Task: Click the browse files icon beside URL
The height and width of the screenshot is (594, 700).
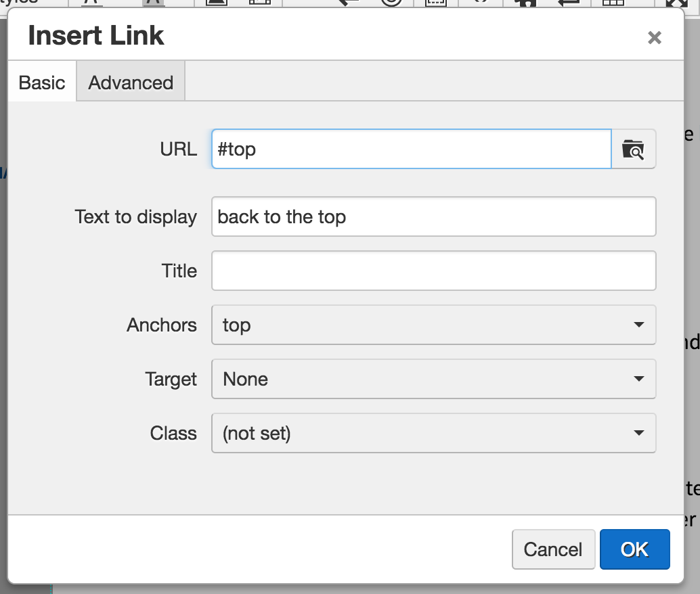Action: pos(634,149)
